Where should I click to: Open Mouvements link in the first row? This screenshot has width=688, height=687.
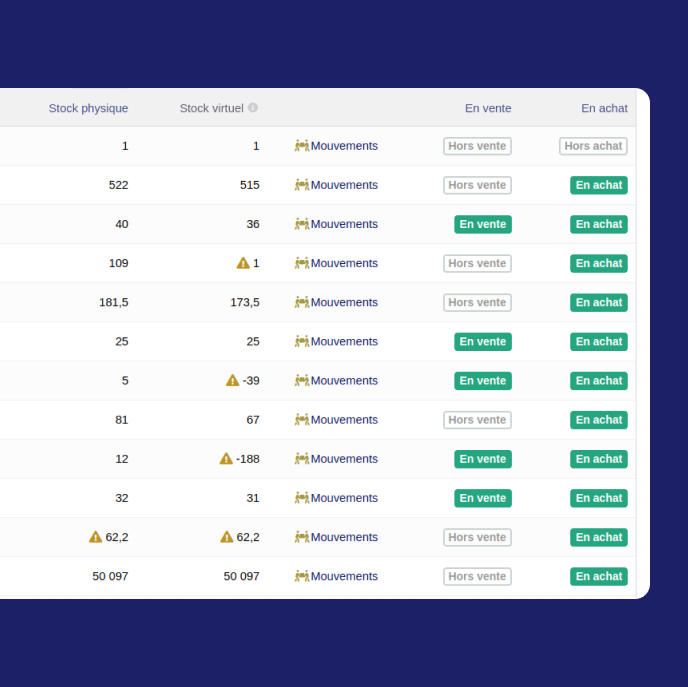click(x=343, y=146)
